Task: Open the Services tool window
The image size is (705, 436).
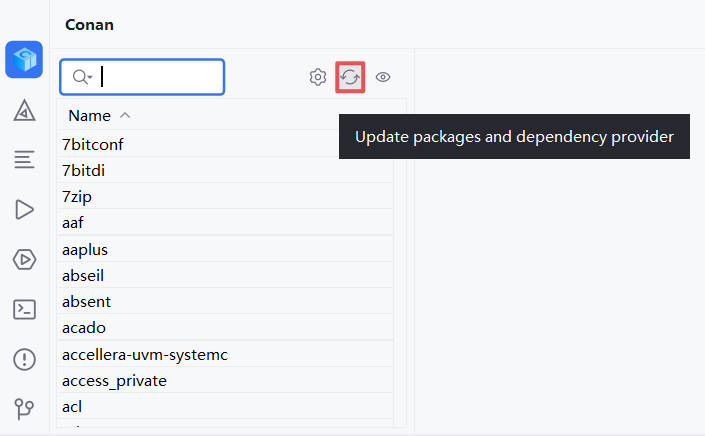Action: click(x=24, y=259)
